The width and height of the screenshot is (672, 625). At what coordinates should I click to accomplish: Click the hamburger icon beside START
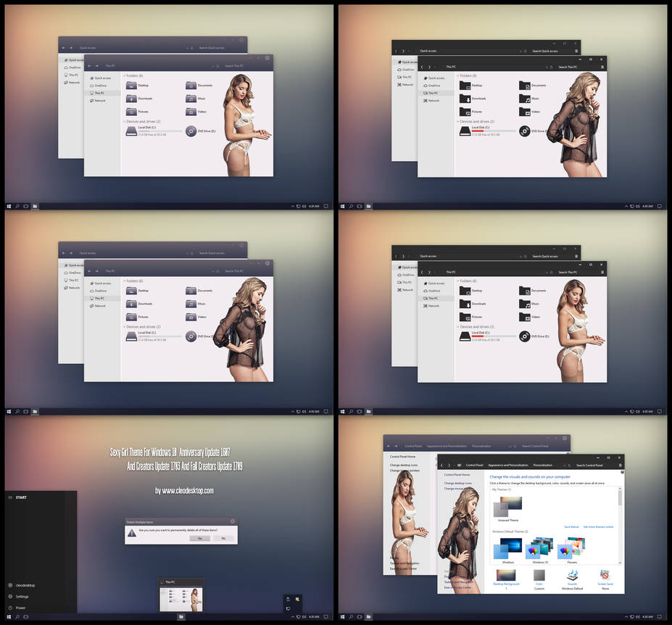coord(10,497)
